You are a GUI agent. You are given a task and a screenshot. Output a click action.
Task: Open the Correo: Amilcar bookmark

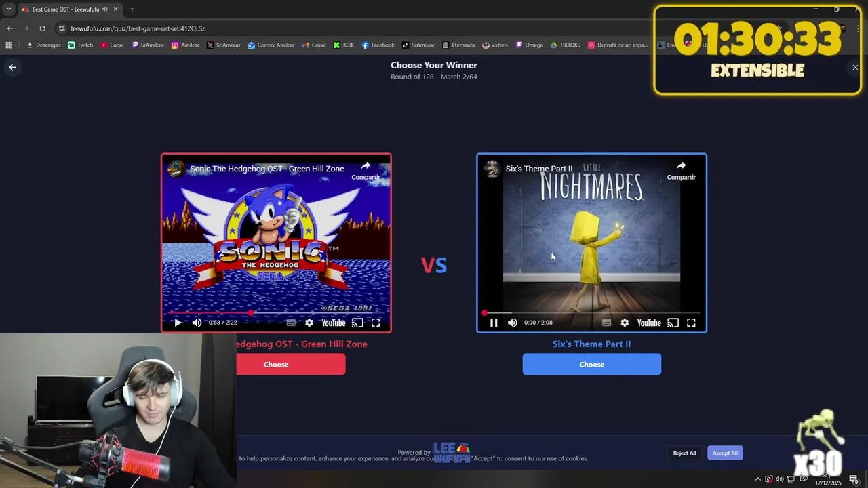coord(271,45)
